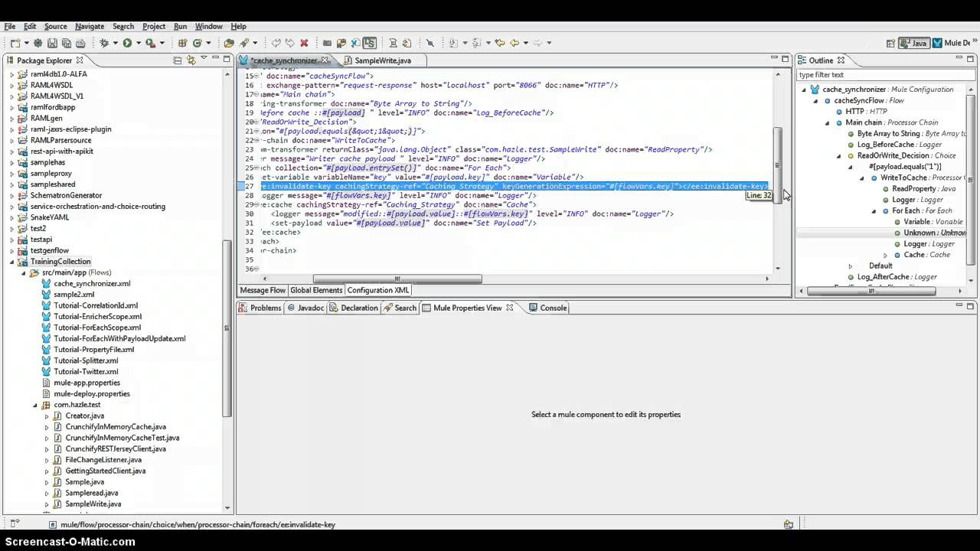Click the Run External Tools icon

coord(150,43)
